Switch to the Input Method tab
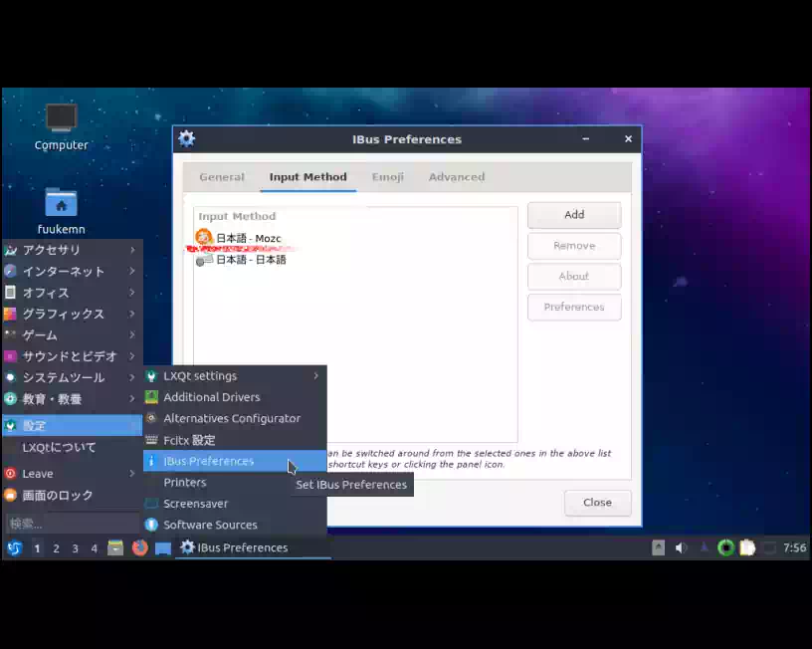This screenshot has width=812, height=649. (308, 177)
